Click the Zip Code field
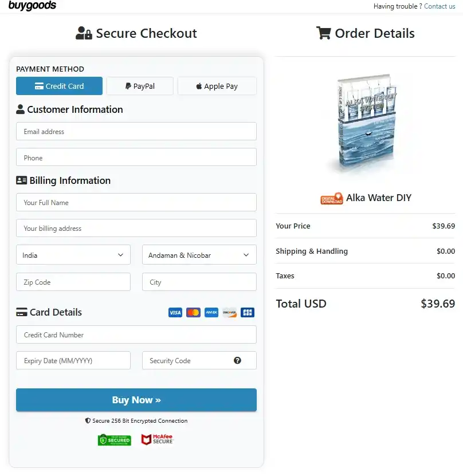463x476 pixels. pos(73,282)
